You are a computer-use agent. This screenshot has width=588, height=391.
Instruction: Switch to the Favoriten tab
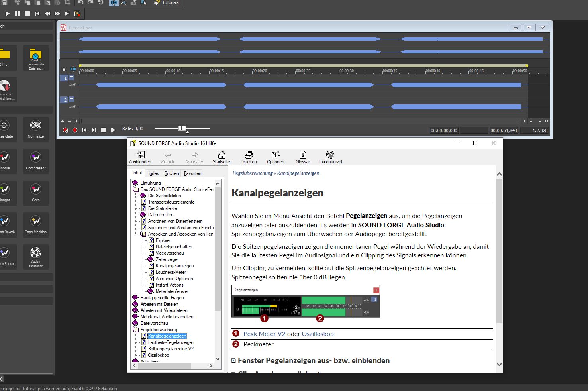[x=192, y=173]
